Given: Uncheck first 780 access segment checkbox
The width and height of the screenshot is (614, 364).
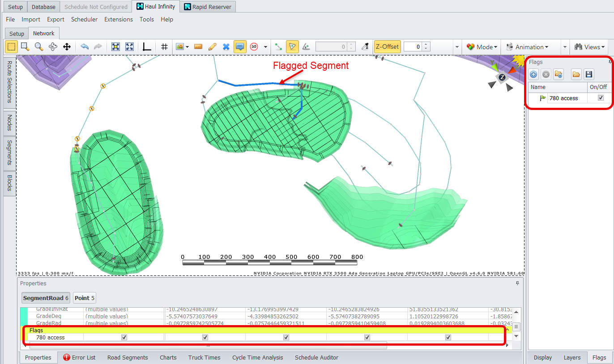Looking at the screenshot, I should click(x=124, y=338).
